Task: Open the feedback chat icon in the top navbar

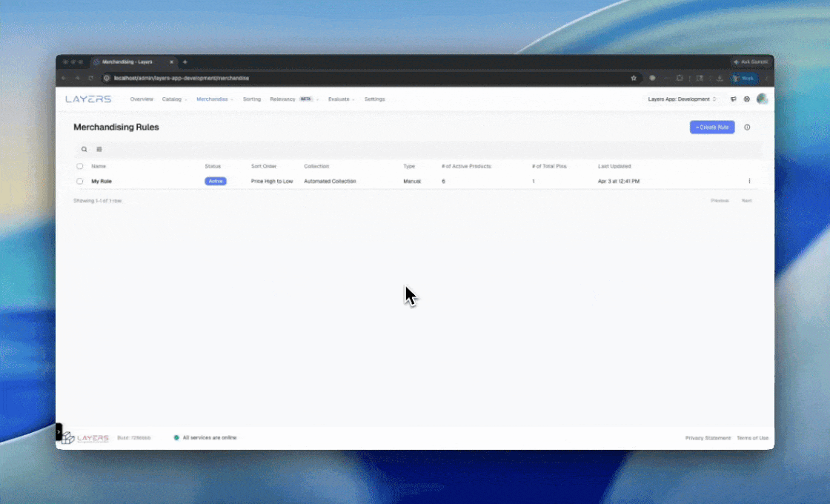Action: pos(732,99)
